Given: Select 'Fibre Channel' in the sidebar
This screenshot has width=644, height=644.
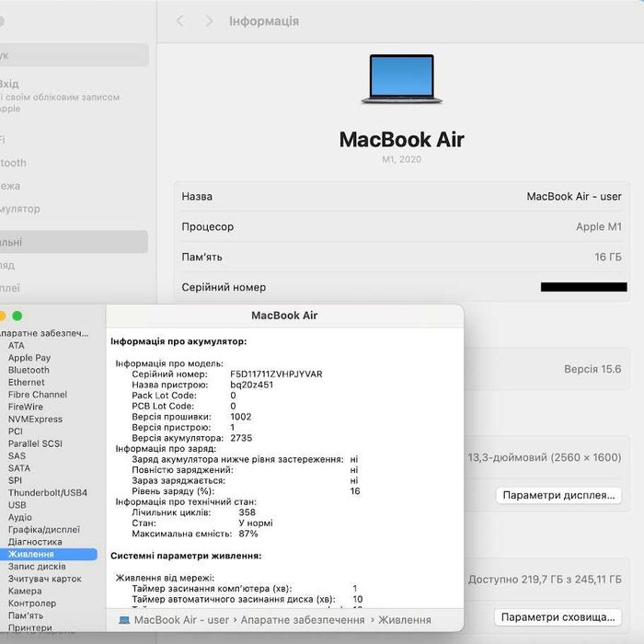Looking at the screenshot, I should tap(38, 395).
